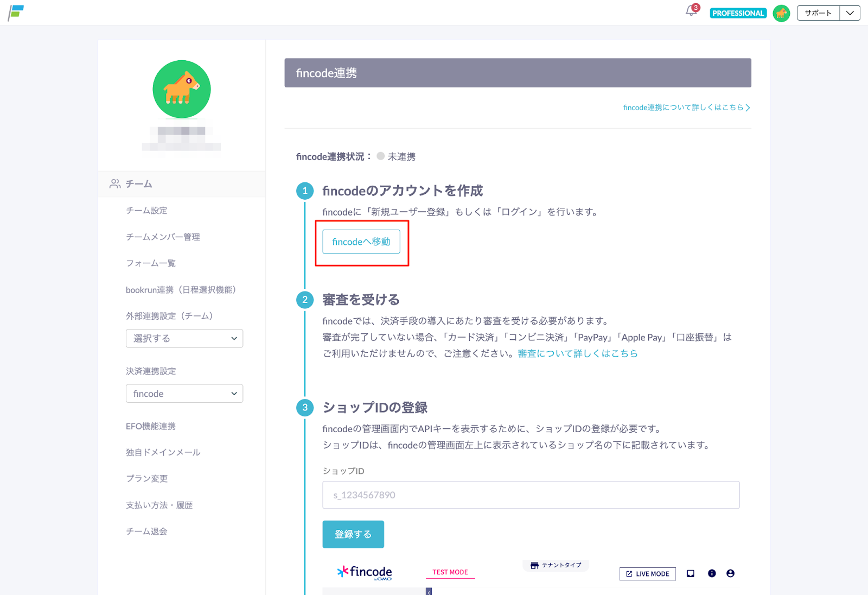Open the 外部連携設定 選択する dropdown

tap(184, 338)
